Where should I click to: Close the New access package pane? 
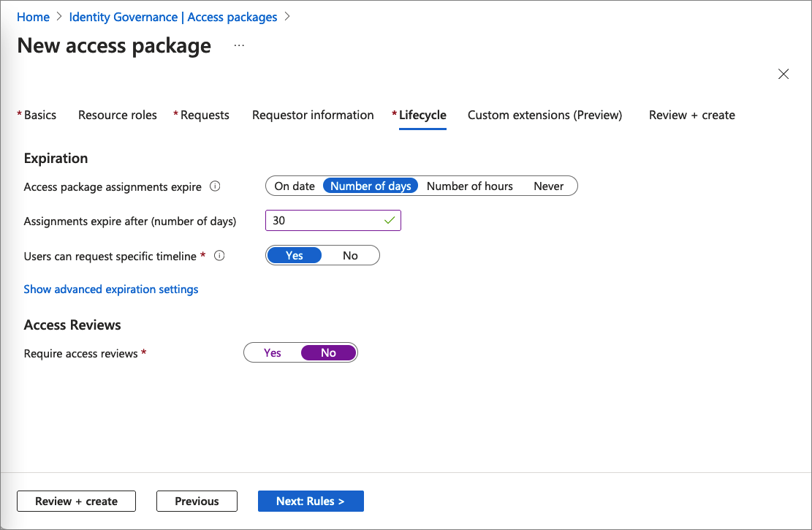pyautogui.click(x=783, y=74)
